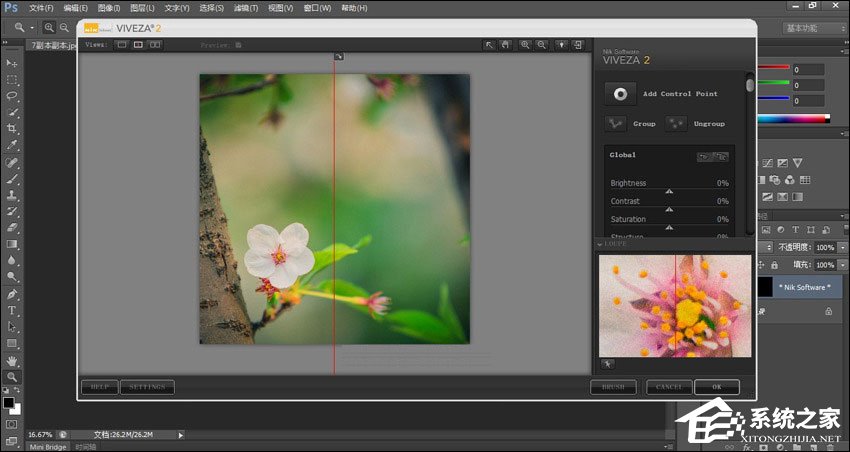
Task: Collapse the Loupe panel
Action: (600, 244)
